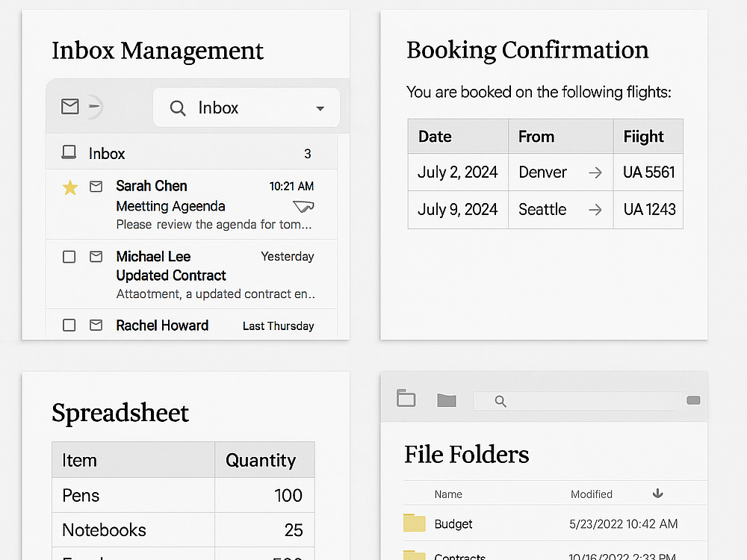747x560 pixels.
Task: Click the search magnifier icon beside Inbox
Action: pyautogui.click(x=178, y=108)
